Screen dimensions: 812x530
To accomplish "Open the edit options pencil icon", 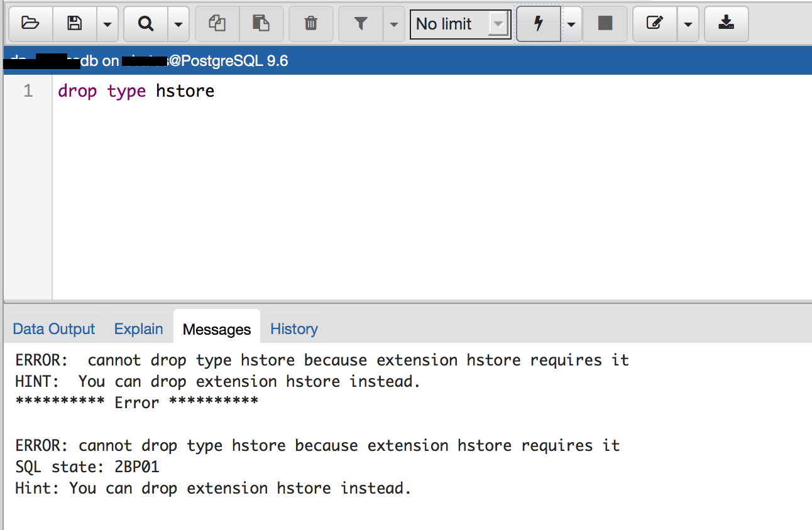I will 654,23.
